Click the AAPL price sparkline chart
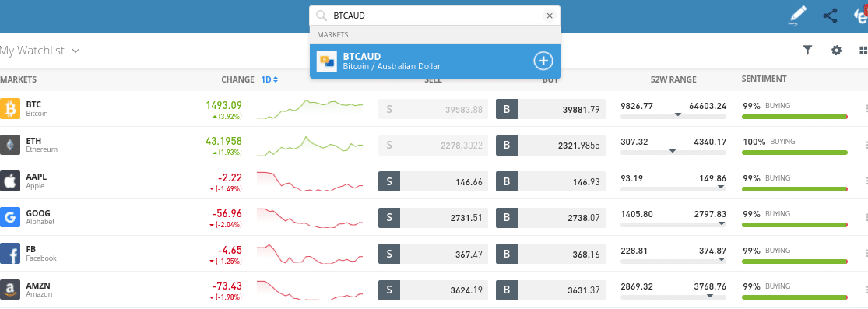The width and height of the screenshot is (868, 309). pos(310,181)
